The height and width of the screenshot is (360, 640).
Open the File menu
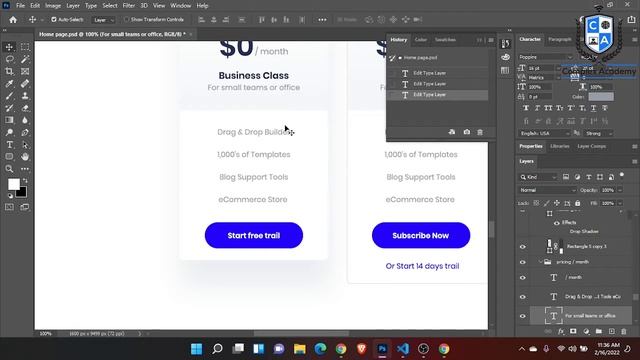20,6
